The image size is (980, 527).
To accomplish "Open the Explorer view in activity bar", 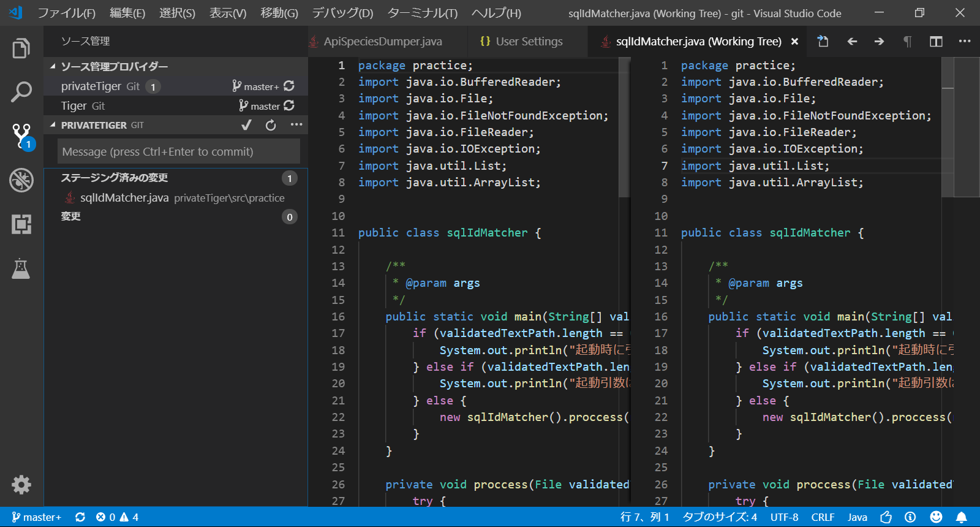I will click(x=21, y=48).
